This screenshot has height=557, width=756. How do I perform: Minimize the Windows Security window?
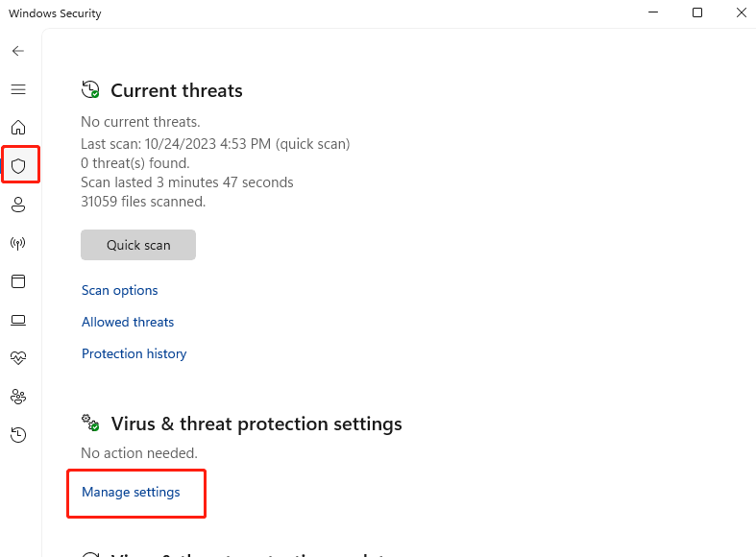[653, 13]
